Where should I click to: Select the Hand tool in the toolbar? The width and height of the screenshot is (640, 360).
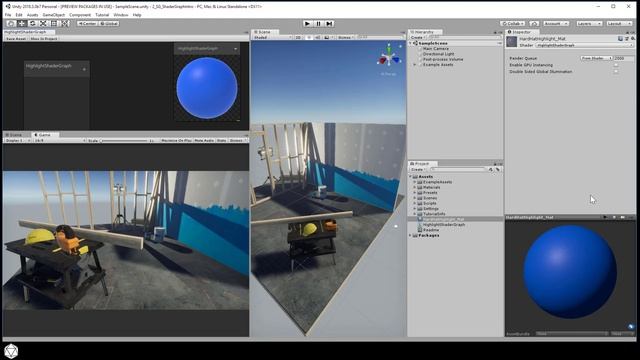point(11,24)
